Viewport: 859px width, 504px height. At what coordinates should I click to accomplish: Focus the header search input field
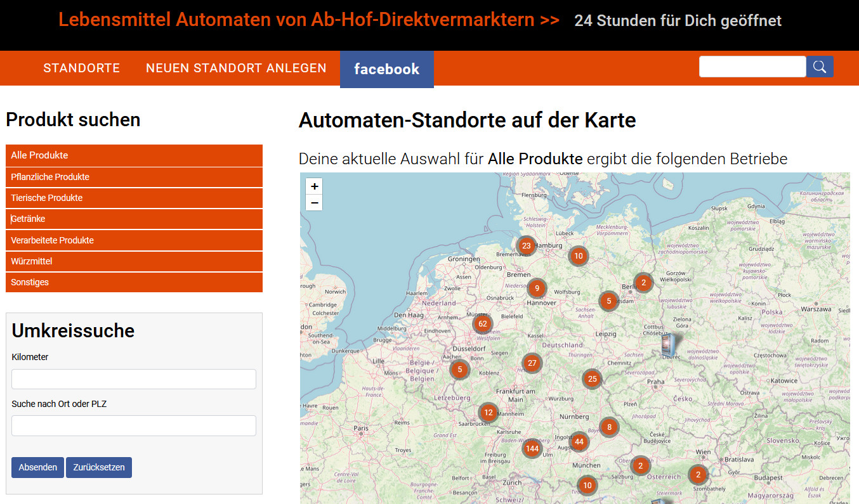[752, 67]
